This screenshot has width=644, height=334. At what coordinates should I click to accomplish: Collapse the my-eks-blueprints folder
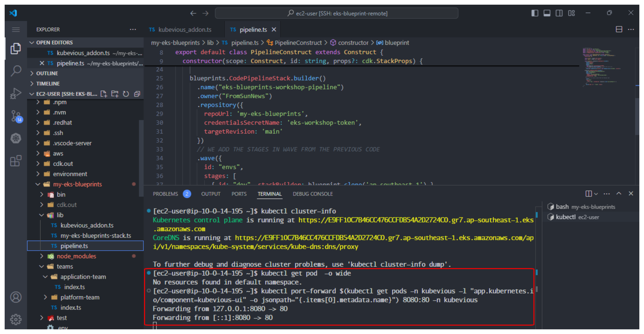coord(77,184)
